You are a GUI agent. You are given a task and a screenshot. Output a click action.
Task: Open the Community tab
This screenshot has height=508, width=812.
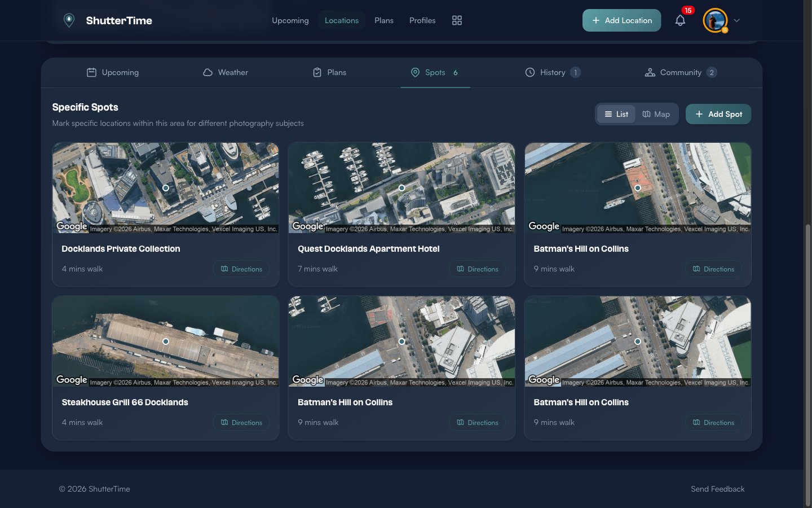coord(681,72)
